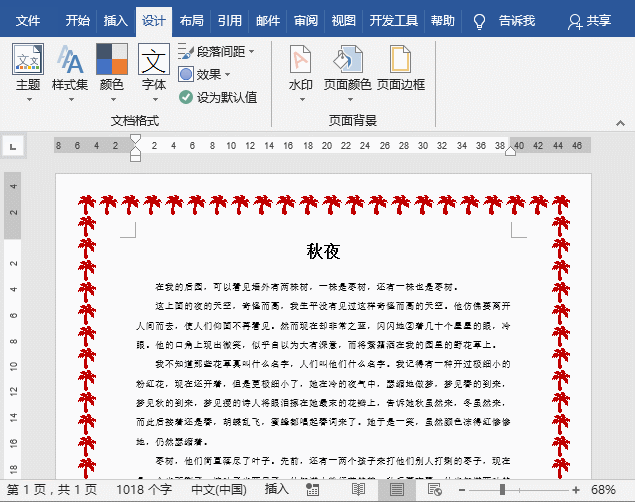Click the zoom in plus button

tap(575, 490)
